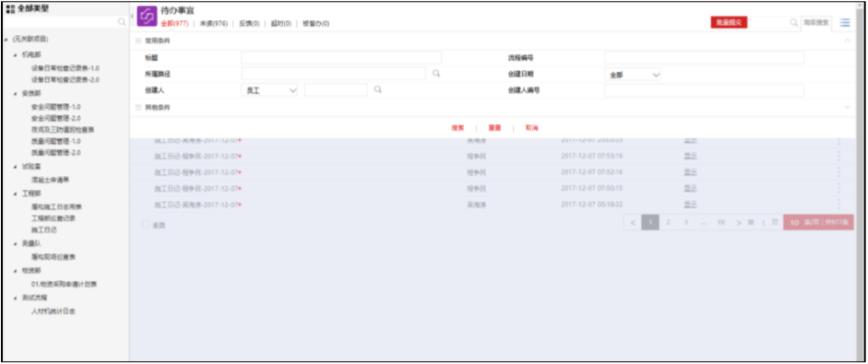868x364 pixels.
Task: Open the 创建人 type dropdown showing 员工
Action: 269,90
